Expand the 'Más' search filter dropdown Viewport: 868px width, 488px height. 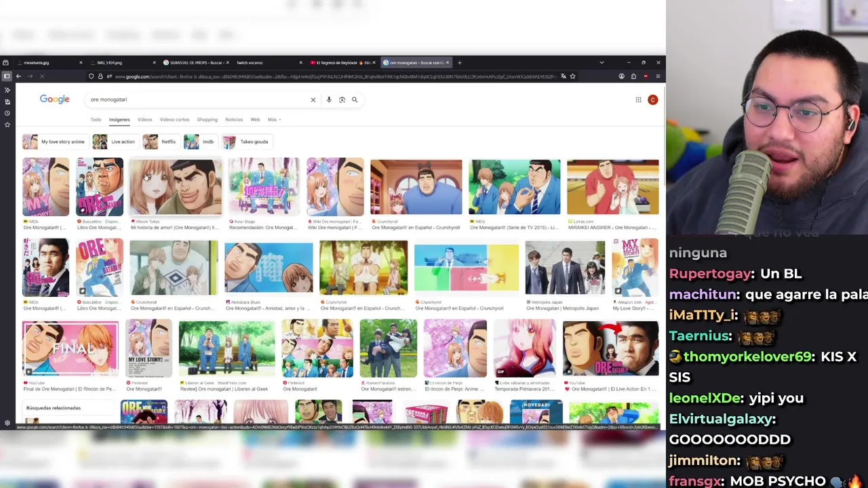tap(274, 119)
